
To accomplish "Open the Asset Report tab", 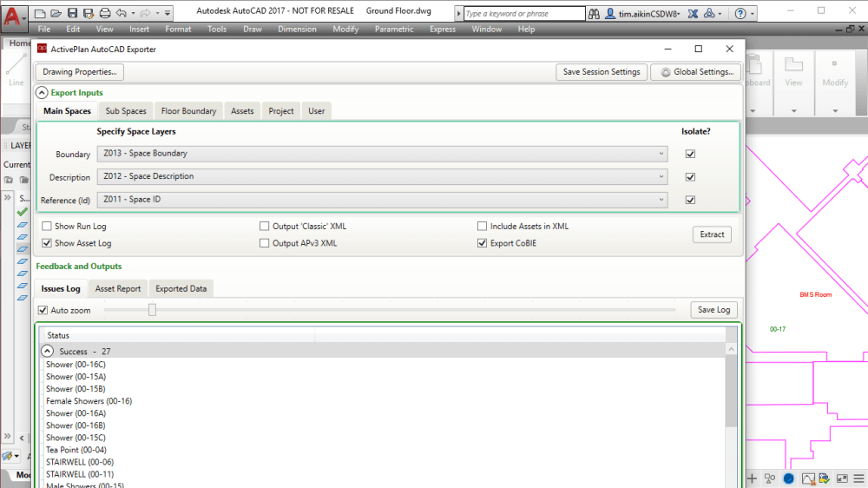I will coord(118,288).
